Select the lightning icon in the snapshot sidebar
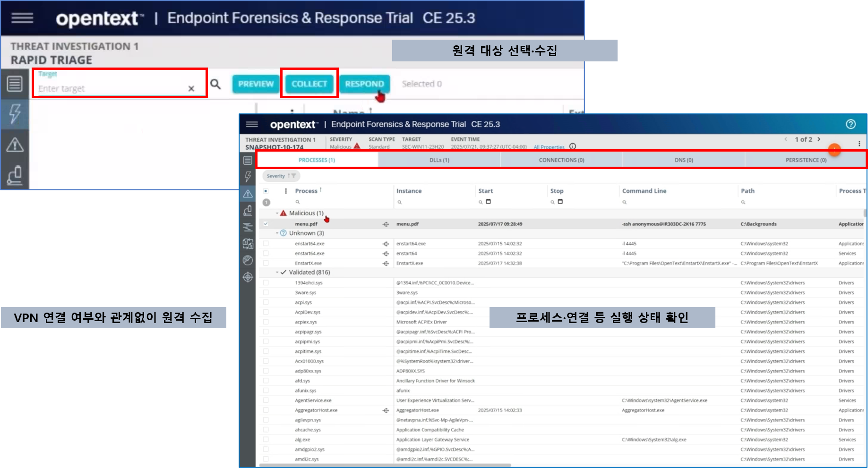This screenshot has width=868, height=468. (x=248, y=177)
